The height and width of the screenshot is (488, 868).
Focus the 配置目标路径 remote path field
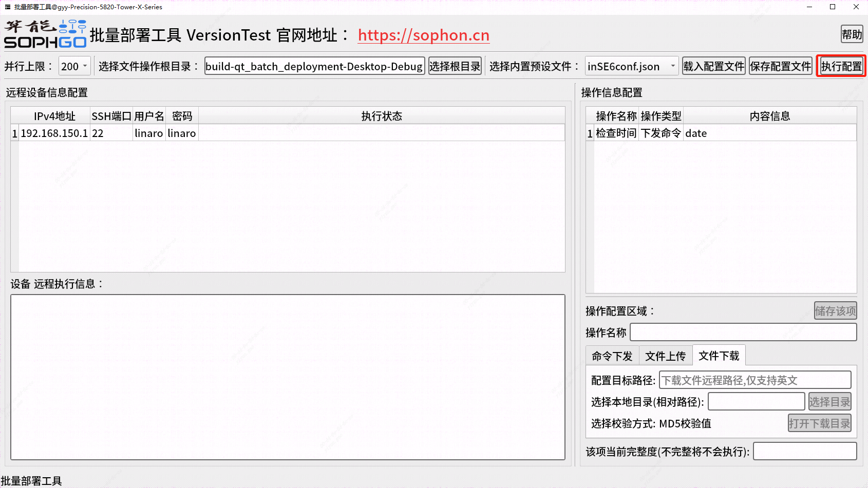click(x=754, y=380)
